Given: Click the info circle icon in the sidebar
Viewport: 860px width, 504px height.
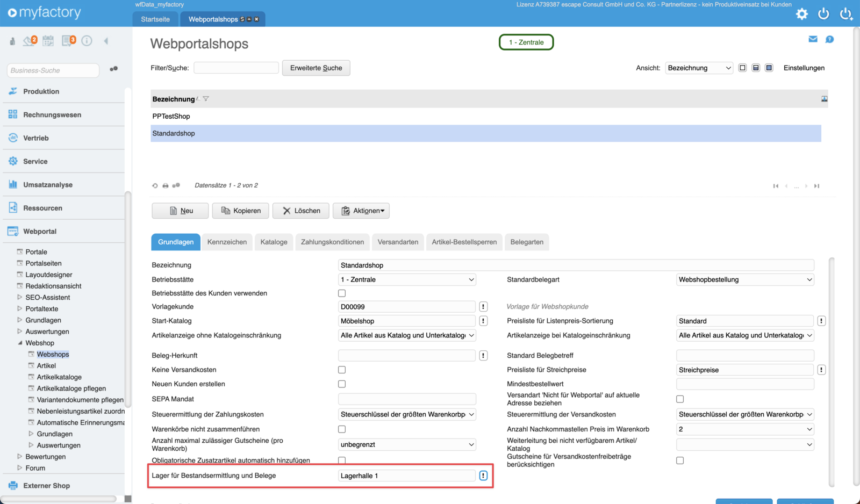Looking at the screenshot, I should tap(87, 41).
